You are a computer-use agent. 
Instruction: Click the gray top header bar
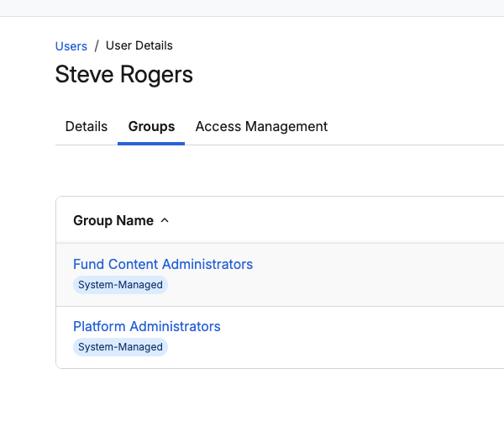252,8
